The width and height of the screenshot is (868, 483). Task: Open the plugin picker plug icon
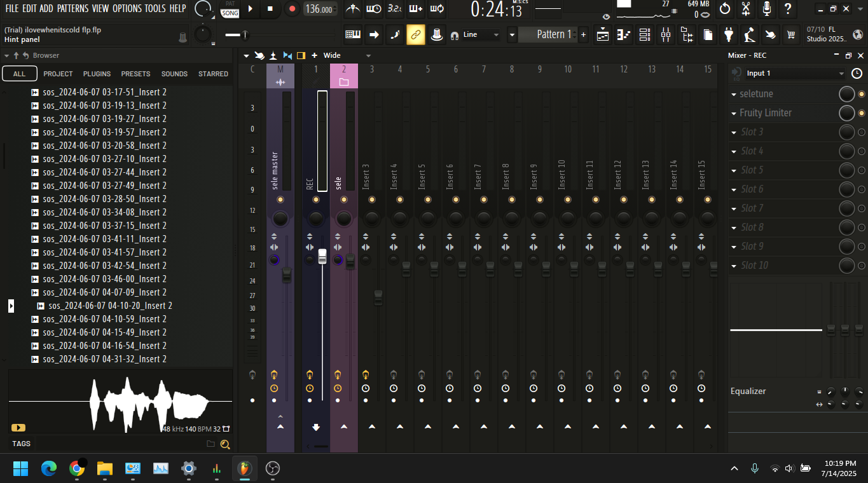729,35
